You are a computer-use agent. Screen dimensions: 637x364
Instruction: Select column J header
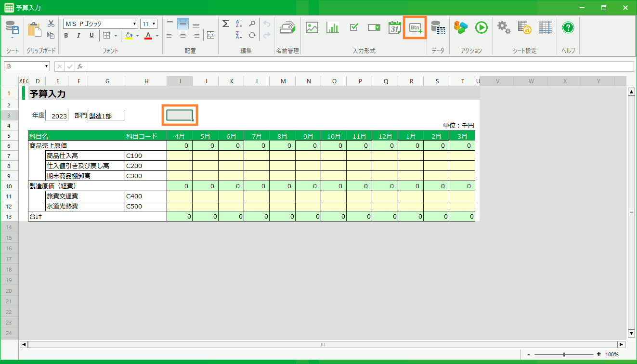click(206, 81)
